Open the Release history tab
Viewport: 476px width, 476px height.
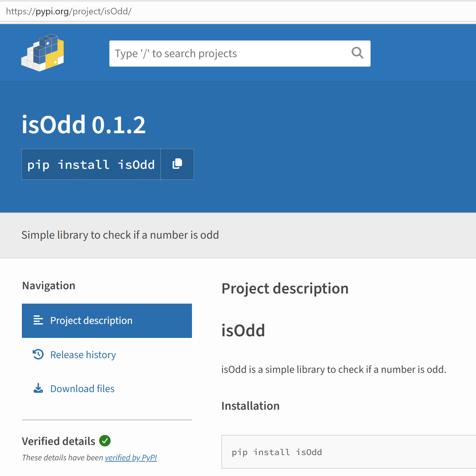[83, 355]
